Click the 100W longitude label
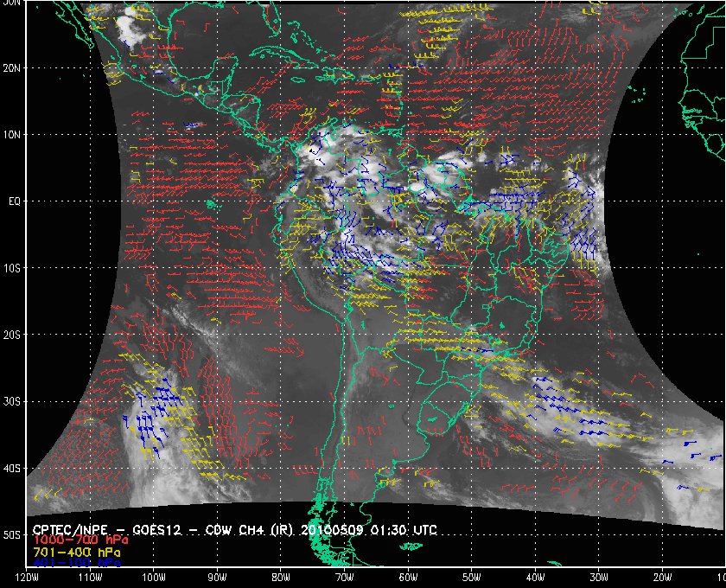The height and width of the screenshot is (588, 726). [x=153, y=578]
